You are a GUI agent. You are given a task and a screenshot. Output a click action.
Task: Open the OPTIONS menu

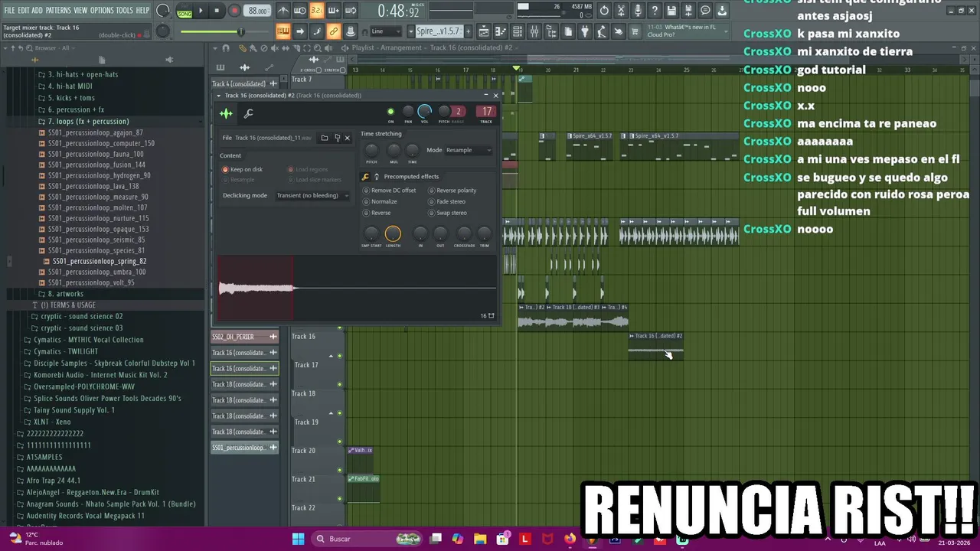click(x=102, y=10)
